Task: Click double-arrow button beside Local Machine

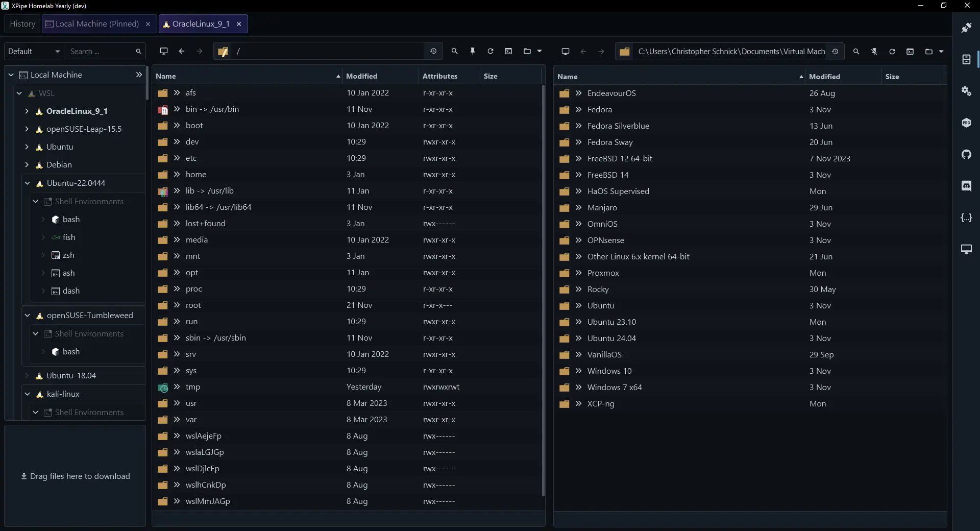Action: [139, 75]
